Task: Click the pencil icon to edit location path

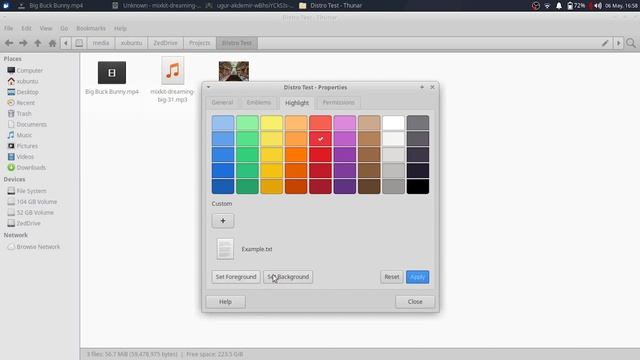Action: pyautogui.click(x=605, y=43)
